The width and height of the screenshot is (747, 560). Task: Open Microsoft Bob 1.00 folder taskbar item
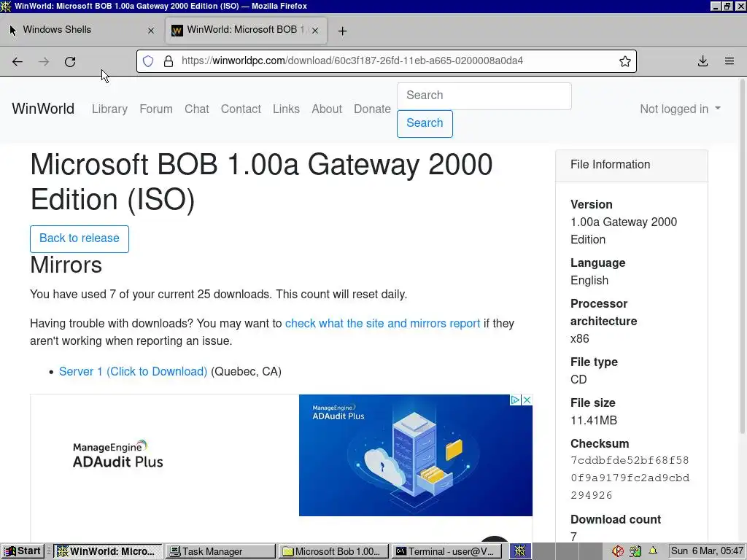coord(333,551)
